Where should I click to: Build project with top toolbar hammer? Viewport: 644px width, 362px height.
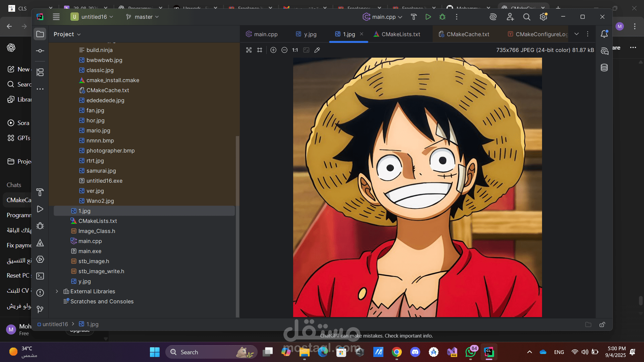(414, 17)
